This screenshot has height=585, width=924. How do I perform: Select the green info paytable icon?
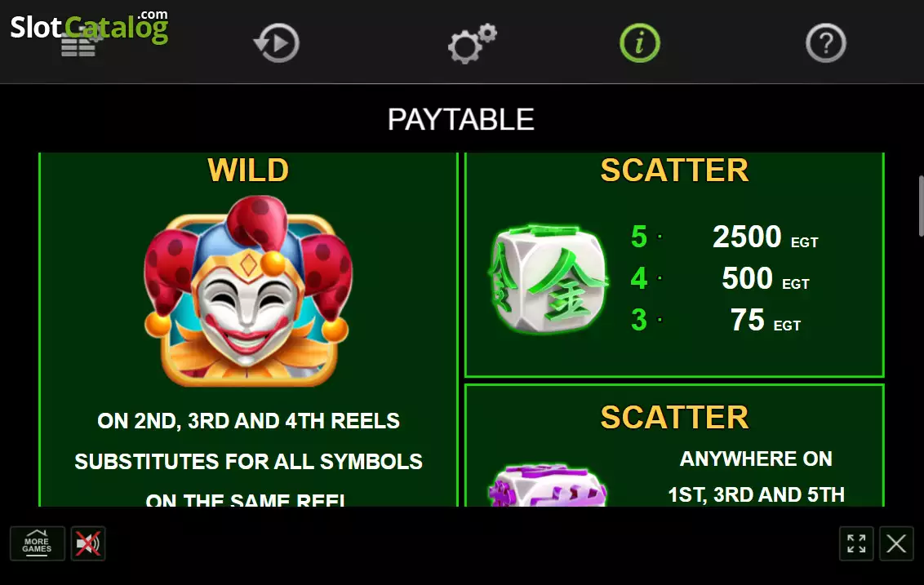coord(639,42)
